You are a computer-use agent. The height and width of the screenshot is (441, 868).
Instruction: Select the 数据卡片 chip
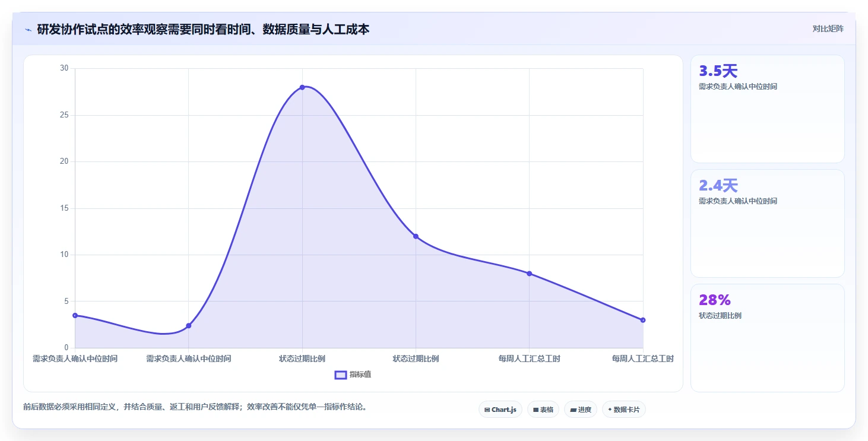tap(624, 410)
